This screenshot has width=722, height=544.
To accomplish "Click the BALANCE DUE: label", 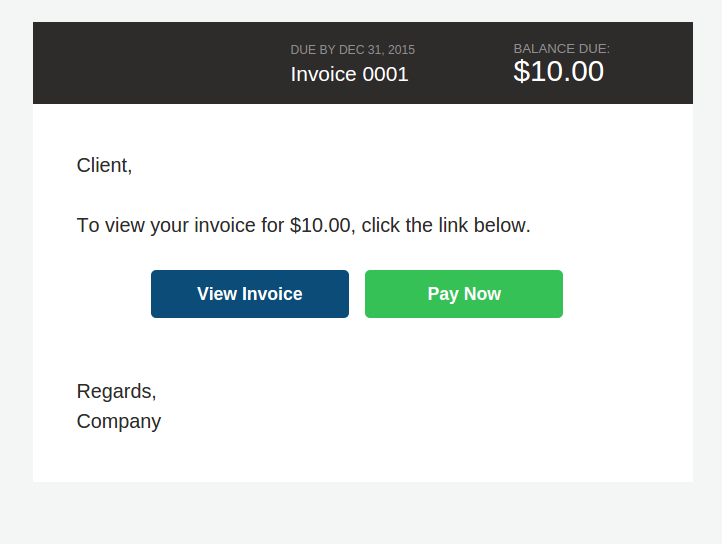I will [561, 49].
